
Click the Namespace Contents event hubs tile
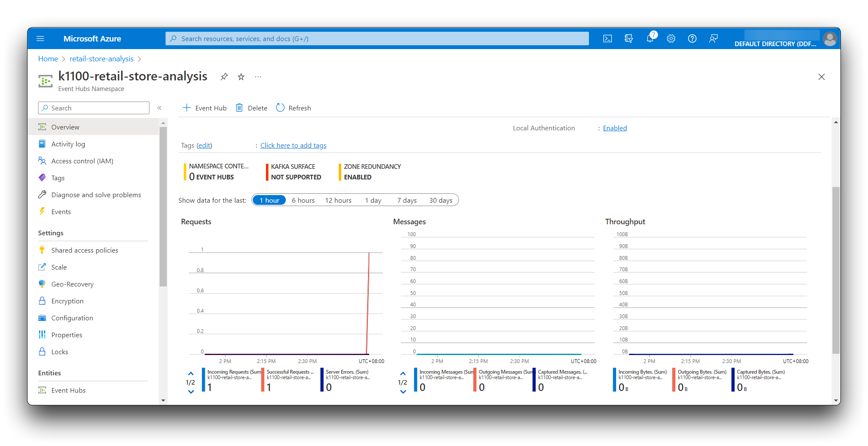tap(216, 172)
